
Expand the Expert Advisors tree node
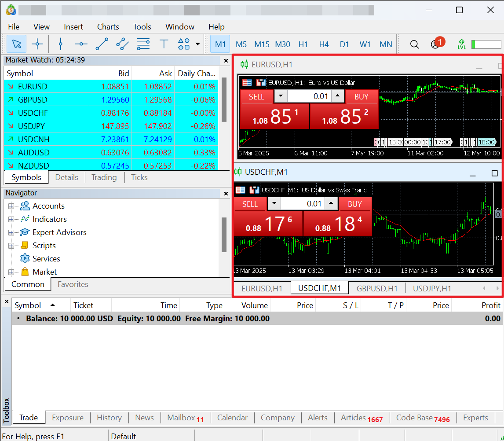[11, 232]
